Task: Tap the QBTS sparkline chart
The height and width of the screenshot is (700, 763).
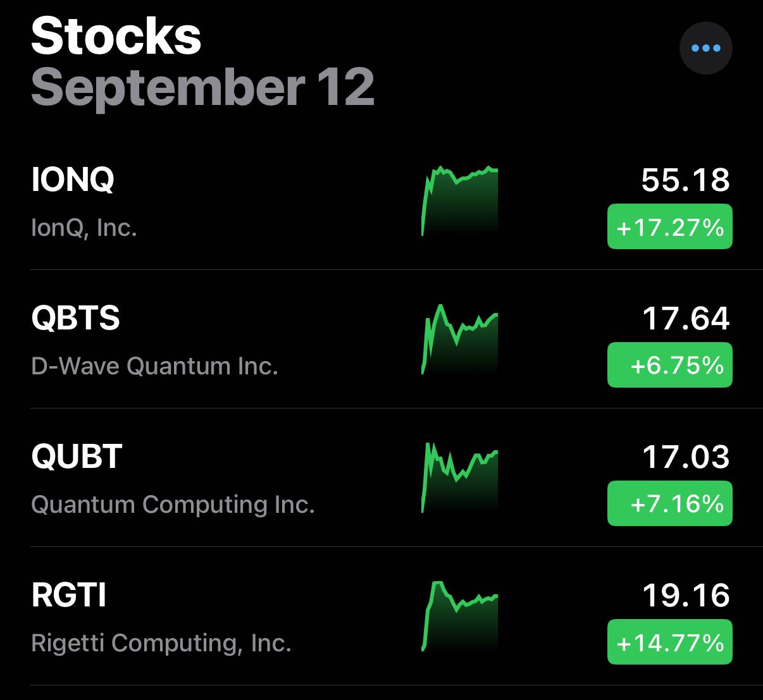Action: [460, 340]
